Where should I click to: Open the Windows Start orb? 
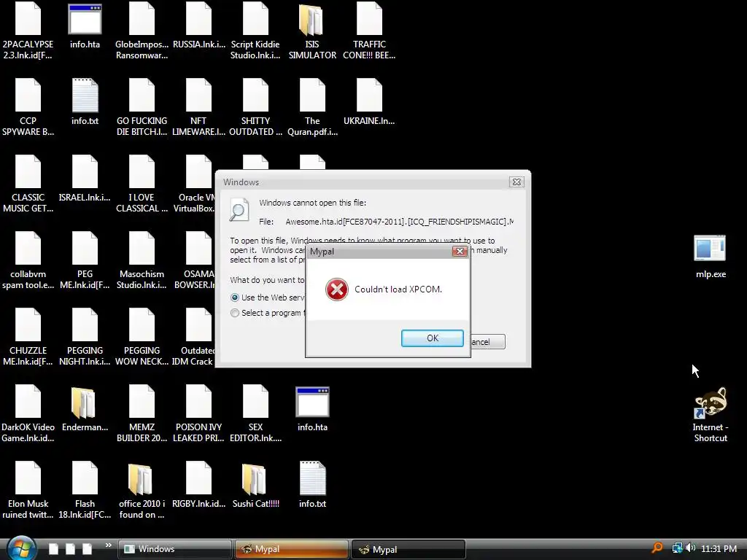point(21,548)
